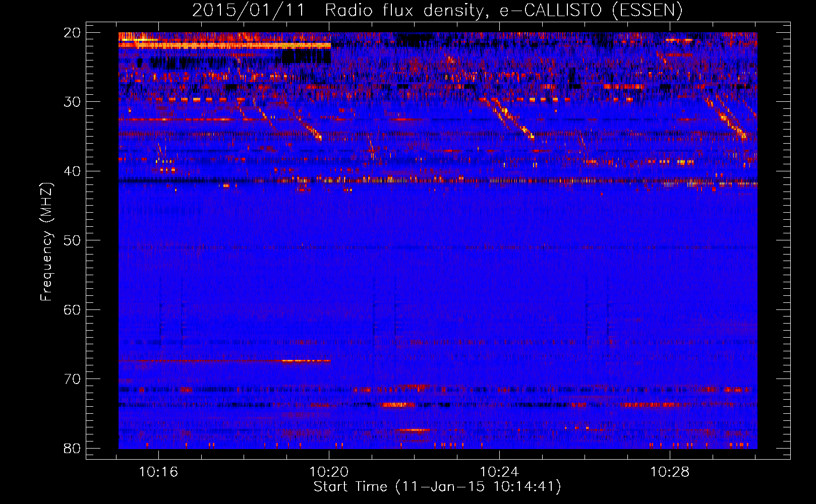Screen dimensions: 816x504
Task: Select the 'e-CALLISTO (ESSEN)' title text
Action: pyautogui.click(x=591, y=10)
